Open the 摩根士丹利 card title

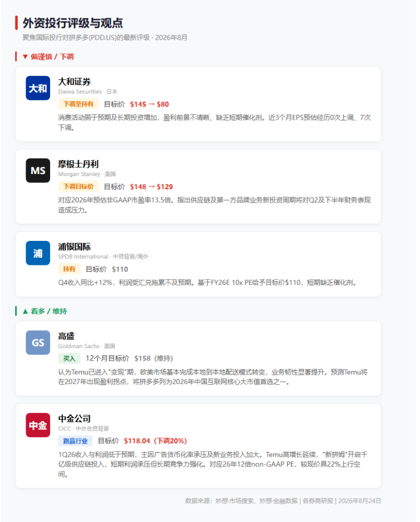[78, 164]
